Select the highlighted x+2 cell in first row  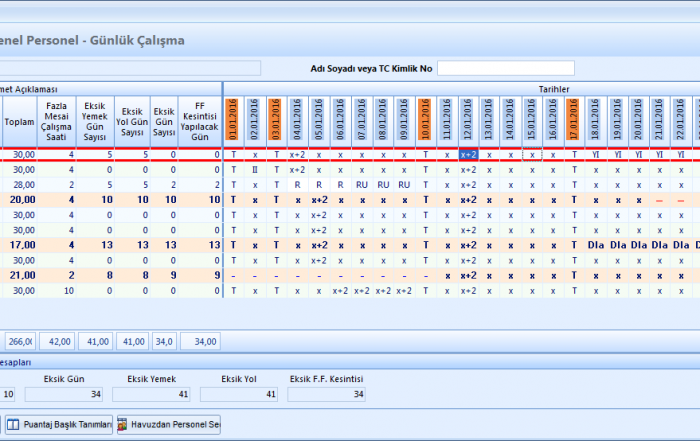pyautogui.click(x=468, y=155)
